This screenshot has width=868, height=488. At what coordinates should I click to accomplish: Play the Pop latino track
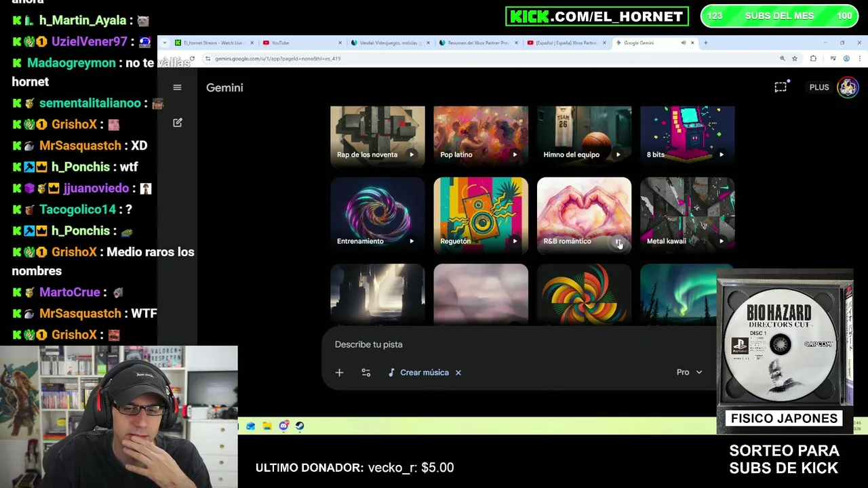(515, 155)
